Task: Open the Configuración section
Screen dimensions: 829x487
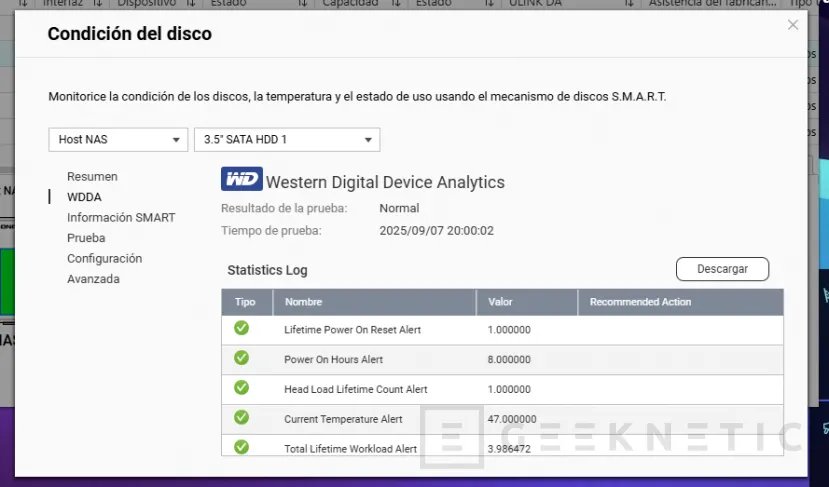Action: coord(105,259)
